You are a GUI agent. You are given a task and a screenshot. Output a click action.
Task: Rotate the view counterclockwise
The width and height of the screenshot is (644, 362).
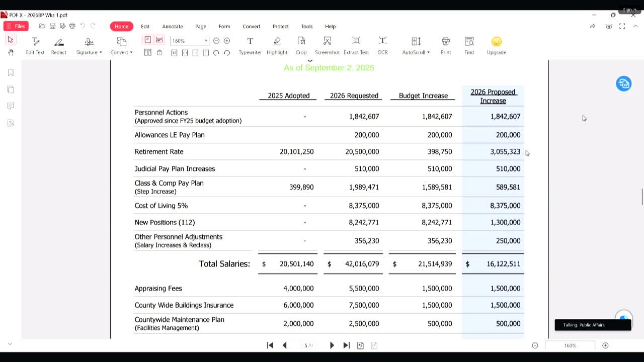(227, 53)
